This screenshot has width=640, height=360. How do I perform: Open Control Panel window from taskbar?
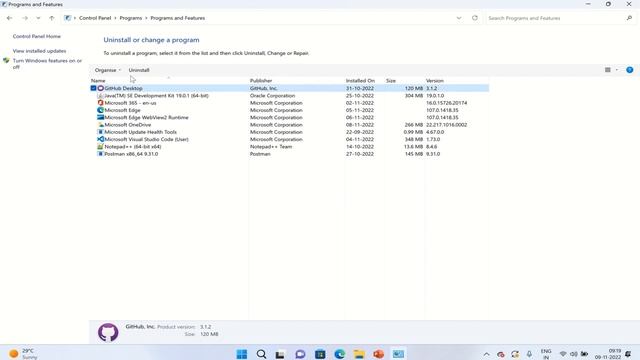pos(398,354)
